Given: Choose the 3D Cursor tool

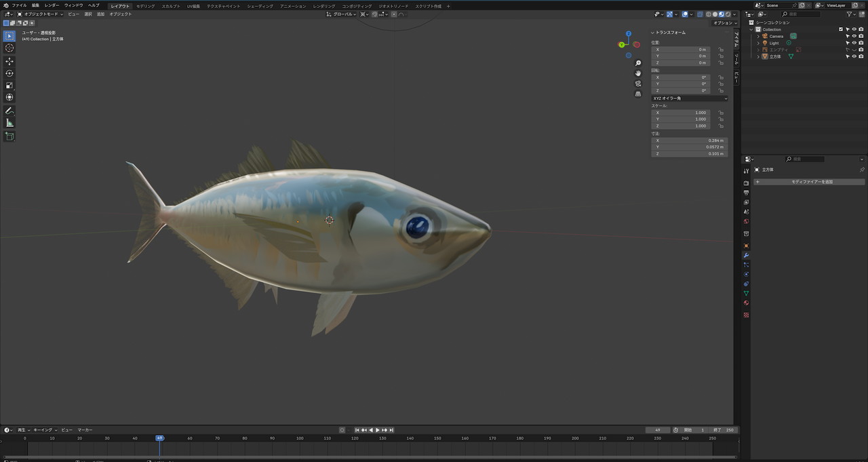Looking at the screenshot, I should [9, 48].
